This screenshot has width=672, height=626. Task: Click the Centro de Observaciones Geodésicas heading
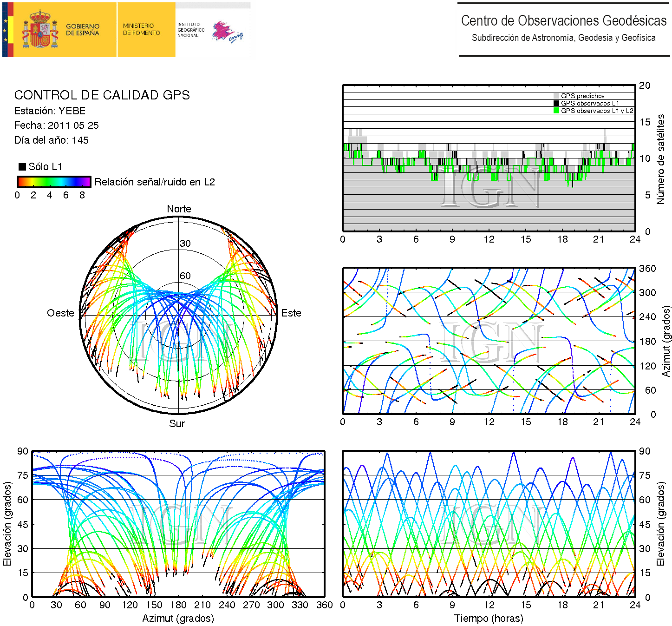[x=563, y=21]
